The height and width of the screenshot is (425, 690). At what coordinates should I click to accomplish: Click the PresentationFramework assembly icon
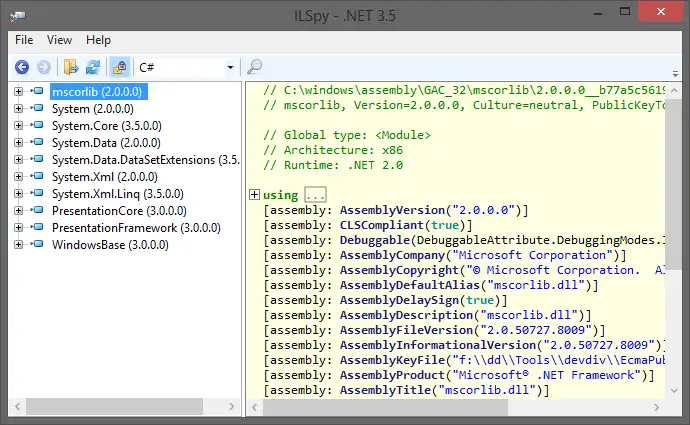pyautogui.click(x=37, y=227)
